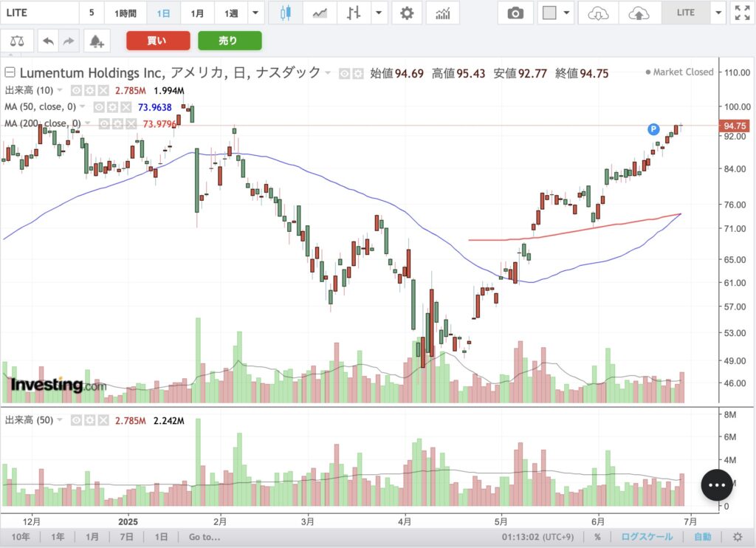The height and width of the screenshot is (548, 756).
Task: Select the 1日 daily interval
Action: pos(163,13)
